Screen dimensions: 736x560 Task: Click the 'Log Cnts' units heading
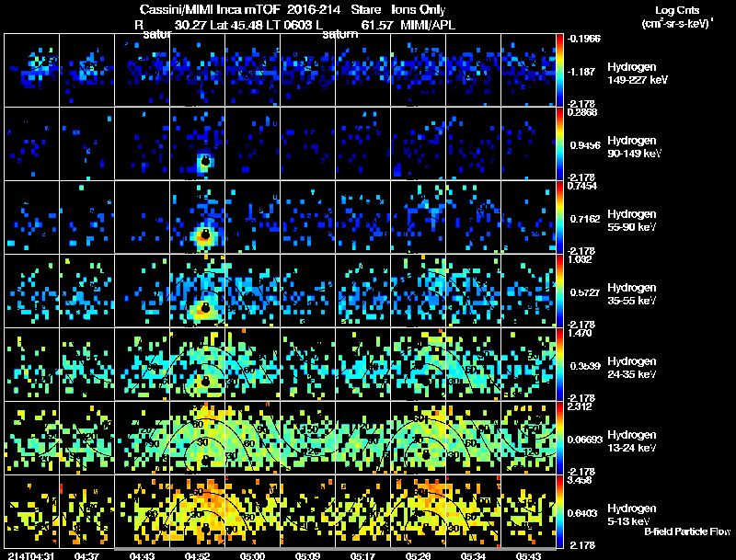[x=677, y=10]
